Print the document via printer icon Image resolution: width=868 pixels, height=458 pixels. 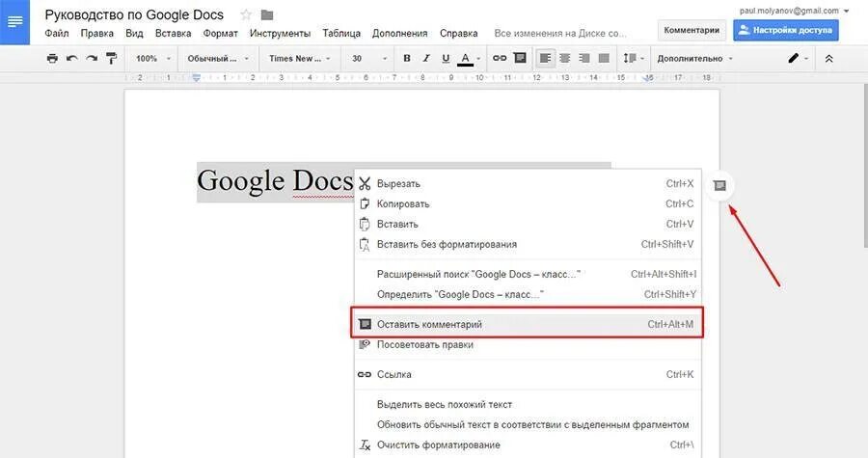pos(52,58)
